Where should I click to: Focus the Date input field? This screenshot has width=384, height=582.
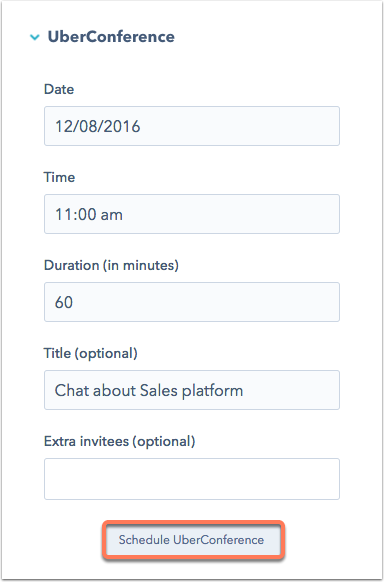coord(192,126)
